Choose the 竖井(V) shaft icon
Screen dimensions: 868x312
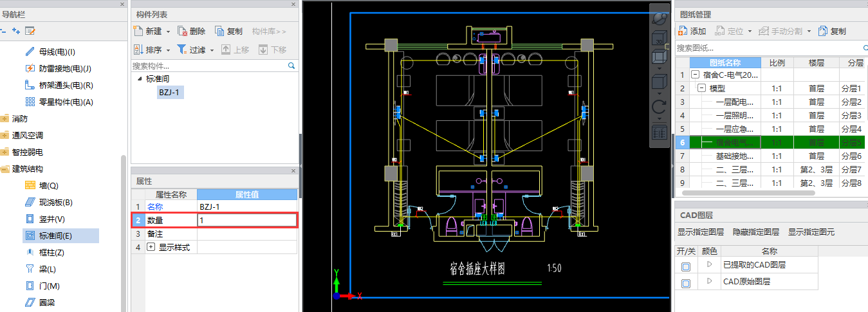30,219
